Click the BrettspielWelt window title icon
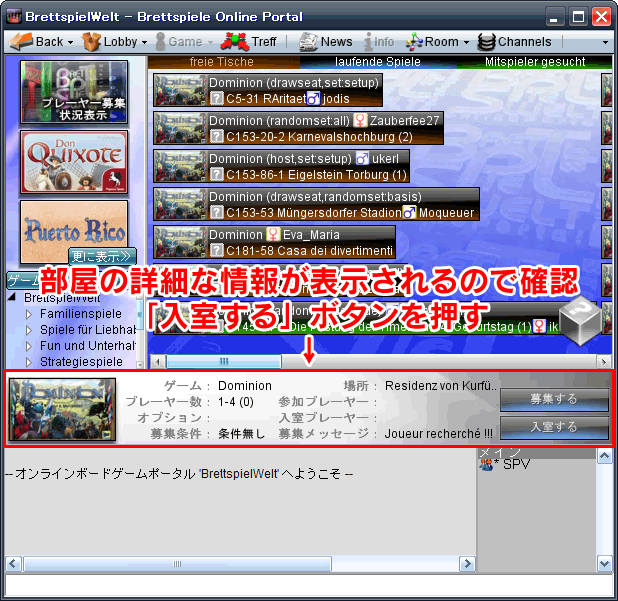This screenshot has height=601, width=618. [14, 17]
